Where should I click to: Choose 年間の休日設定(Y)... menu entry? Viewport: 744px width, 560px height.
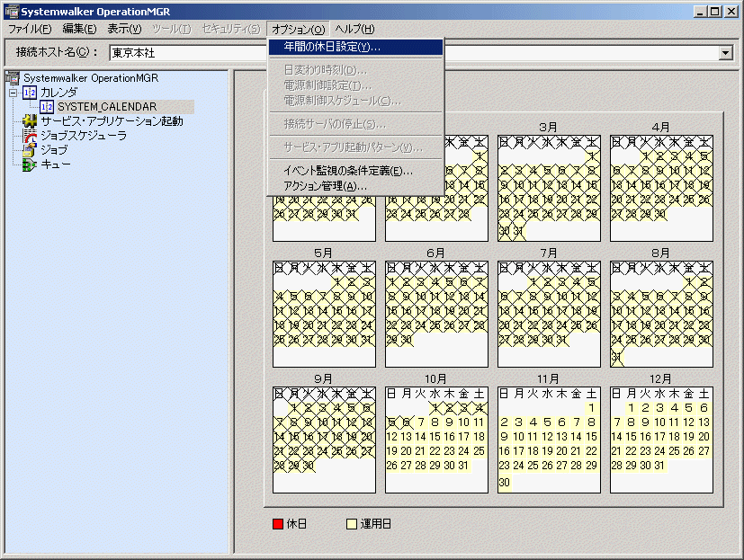click(356, 47)
